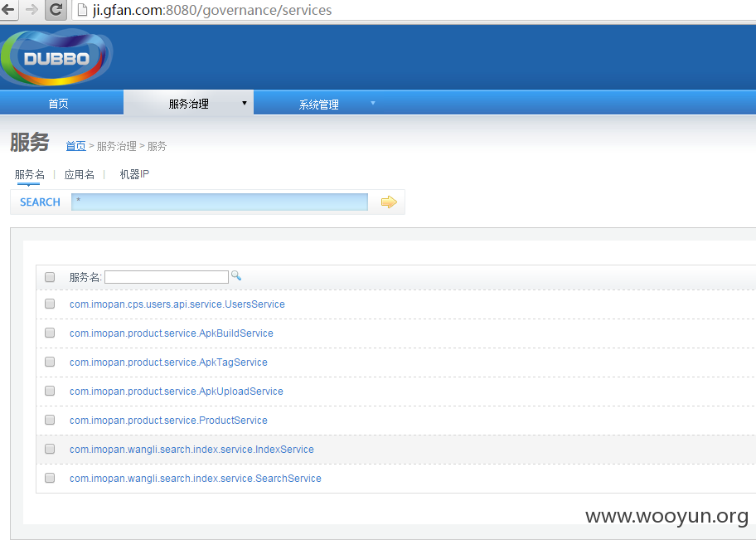Switch to the 机器IP search tab
This screenshot has height=540, width=756.
coord(134,174)
